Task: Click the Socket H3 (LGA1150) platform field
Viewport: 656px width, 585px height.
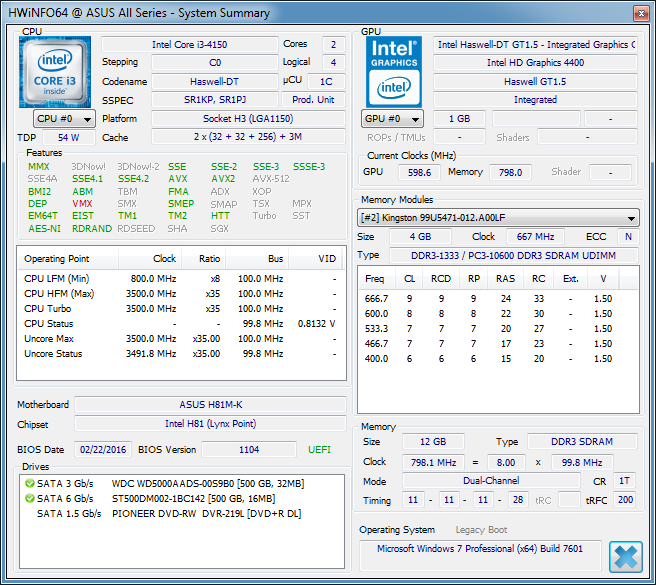Action: click(248, 119)
